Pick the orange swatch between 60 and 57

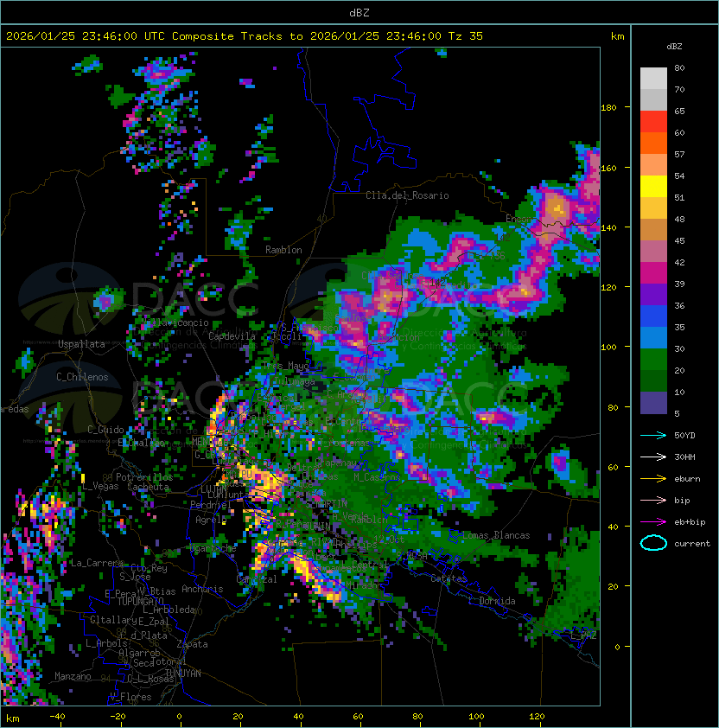point(653,144)
